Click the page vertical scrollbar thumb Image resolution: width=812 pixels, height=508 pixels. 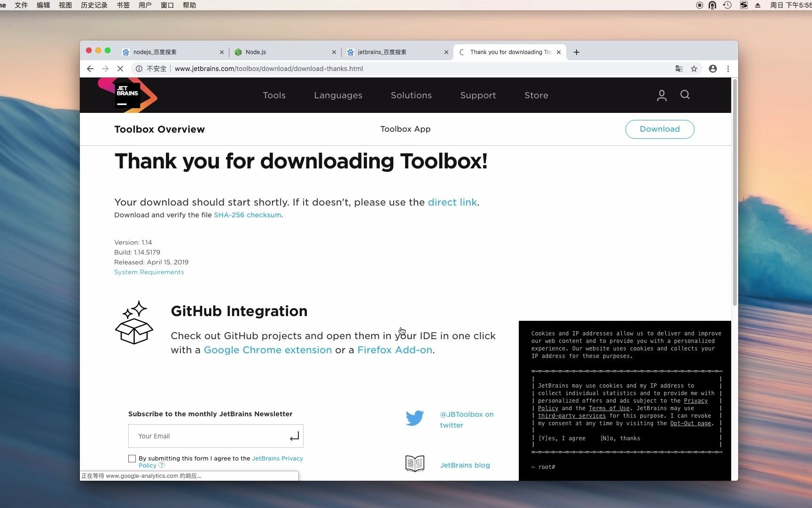tap(734, 193)
